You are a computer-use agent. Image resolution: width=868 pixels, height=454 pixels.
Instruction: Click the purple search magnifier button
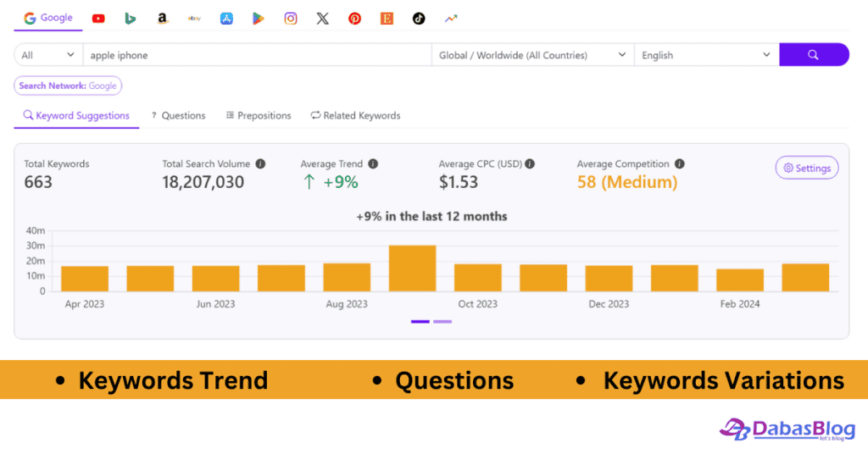pyautogui.click(x=814, y=55)
